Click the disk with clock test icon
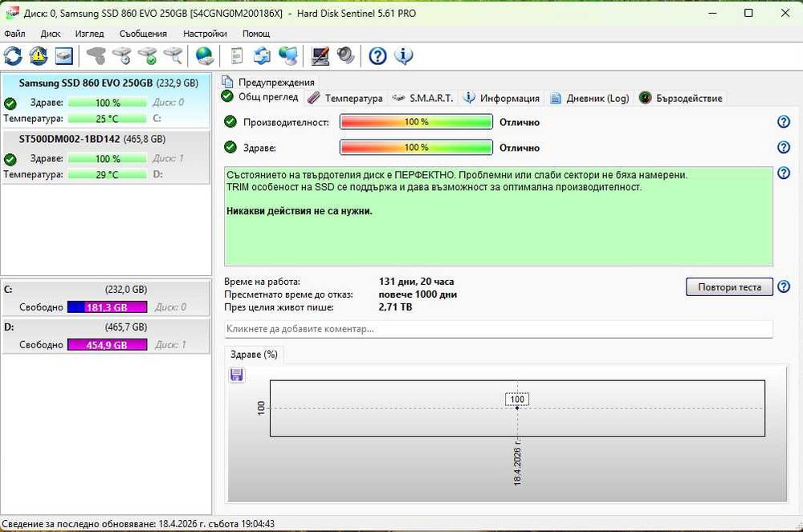 122,55
